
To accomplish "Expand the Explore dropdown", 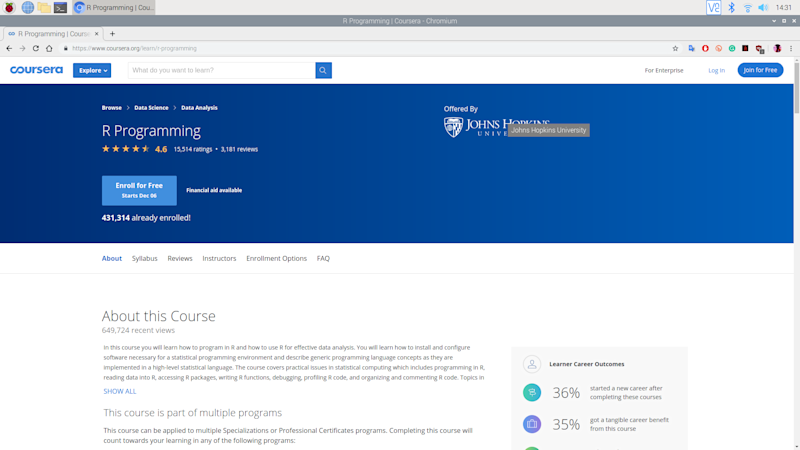I will [x=92, y=70].
